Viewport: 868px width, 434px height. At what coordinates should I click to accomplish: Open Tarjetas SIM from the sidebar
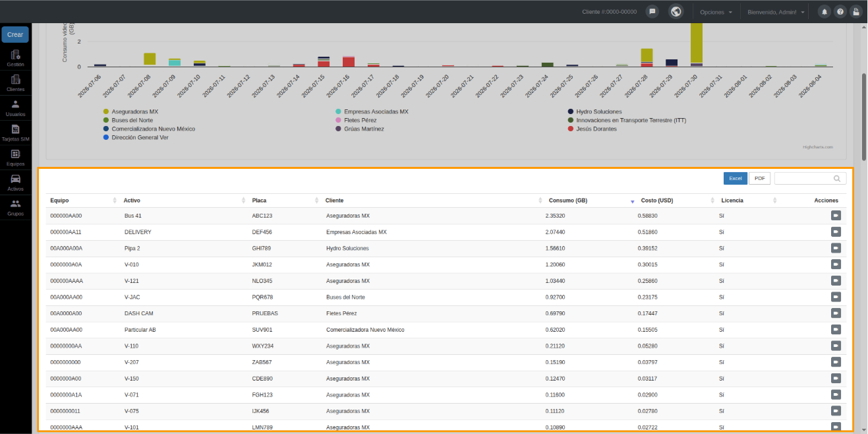[15, 133]
